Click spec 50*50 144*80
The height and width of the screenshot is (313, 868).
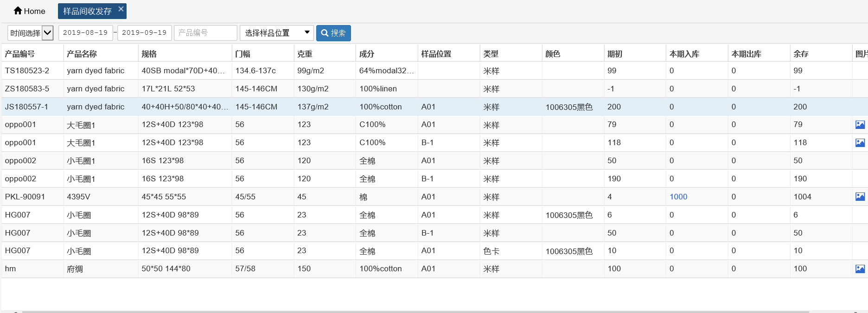166,268
